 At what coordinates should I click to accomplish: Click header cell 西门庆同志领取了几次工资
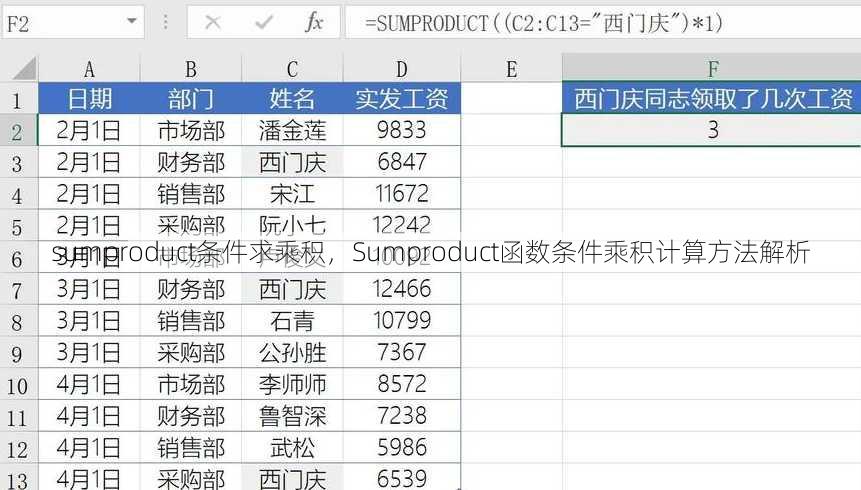pyautogui.click(x=712, y=98)
